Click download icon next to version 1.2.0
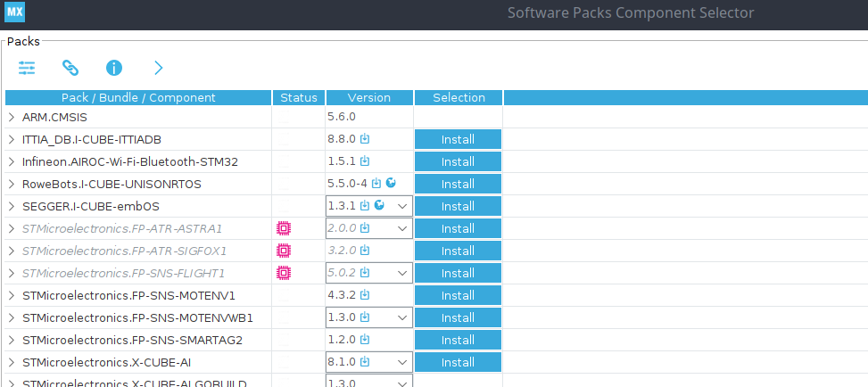 point(365,340)
